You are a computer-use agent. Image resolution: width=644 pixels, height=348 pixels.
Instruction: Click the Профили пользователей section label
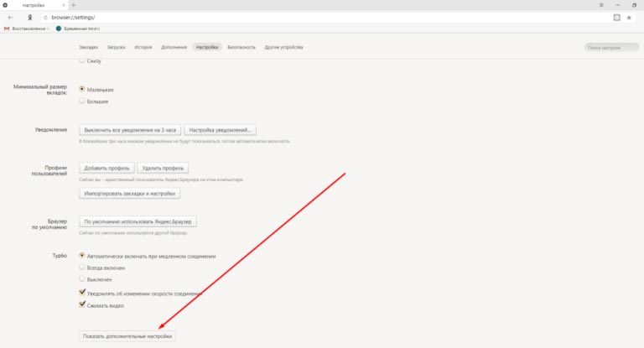tap(49, 170)
